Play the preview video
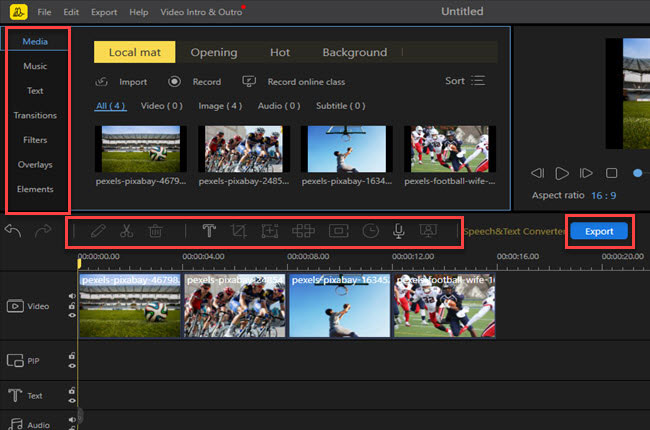 coord(562,173)
